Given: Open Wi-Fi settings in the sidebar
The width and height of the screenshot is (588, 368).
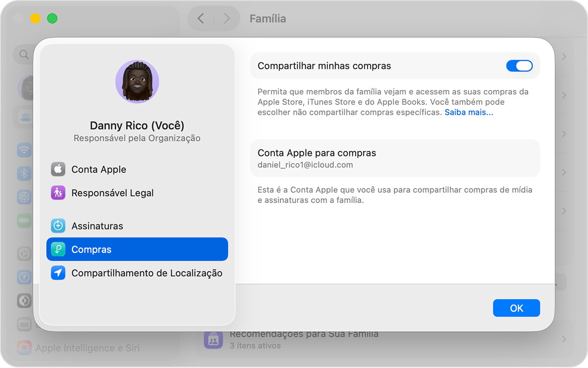Looking at the screenshot, I should click(x=24, y=150).
